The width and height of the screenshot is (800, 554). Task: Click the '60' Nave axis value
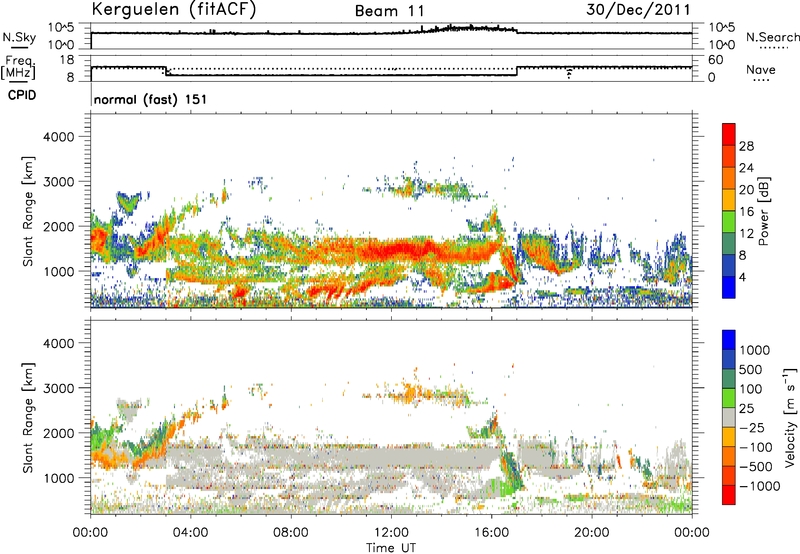tap(716, 60)
